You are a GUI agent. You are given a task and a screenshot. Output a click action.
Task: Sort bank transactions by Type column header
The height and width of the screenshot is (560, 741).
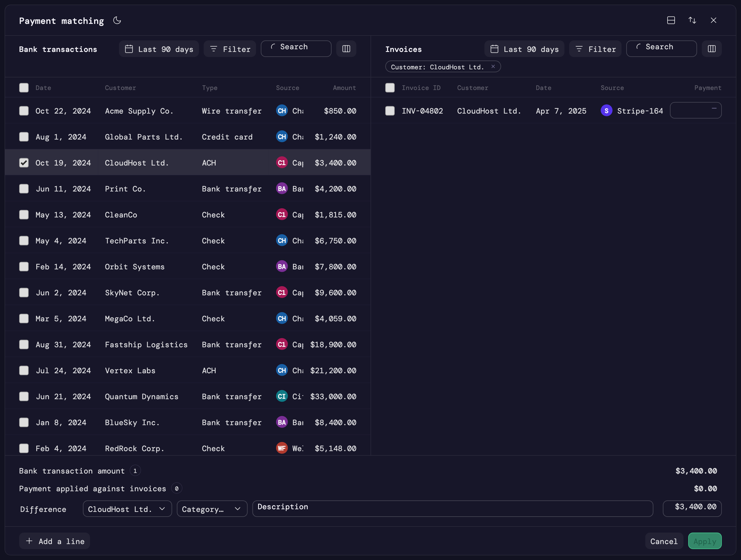click(x=210, y=88)
